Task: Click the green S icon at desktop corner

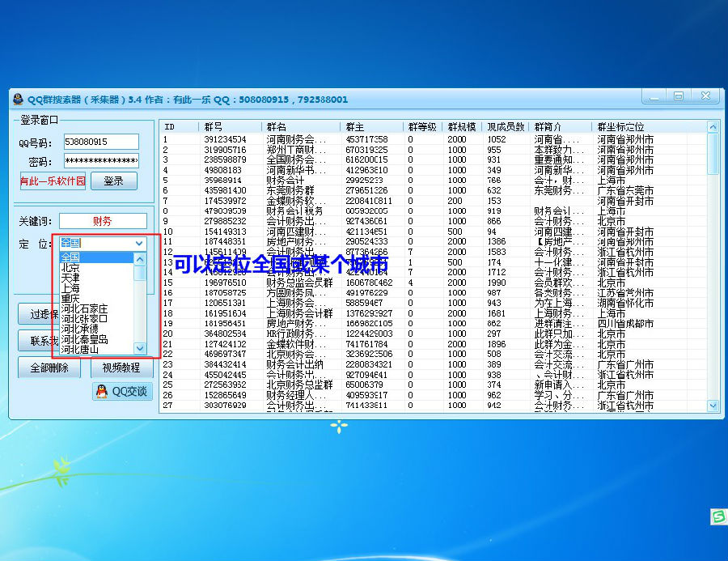Action: click(x=717, y=516)
